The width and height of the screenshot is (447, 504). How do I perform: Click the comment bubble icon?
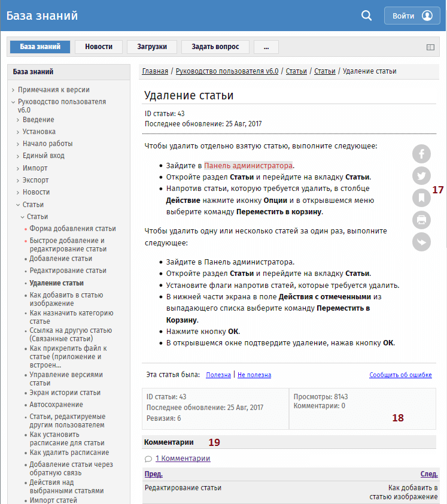(x=148, y=459)
